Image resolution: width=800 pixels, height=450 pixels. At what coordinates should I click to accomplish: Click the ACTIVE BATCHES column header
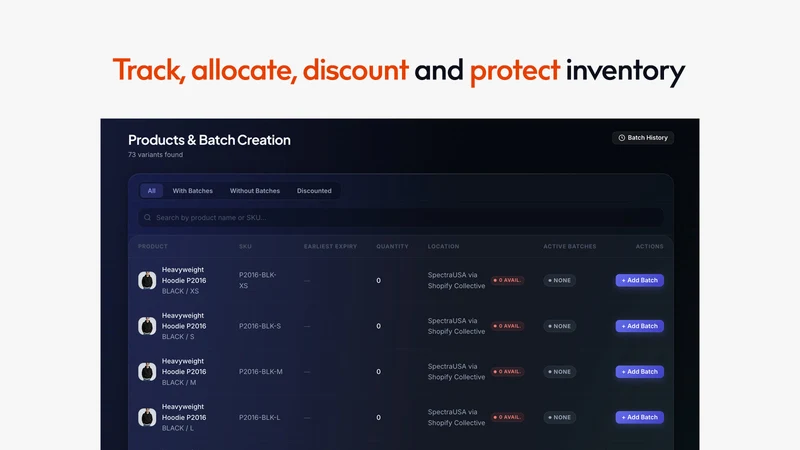pyautogui.click(x=569, y=246)
